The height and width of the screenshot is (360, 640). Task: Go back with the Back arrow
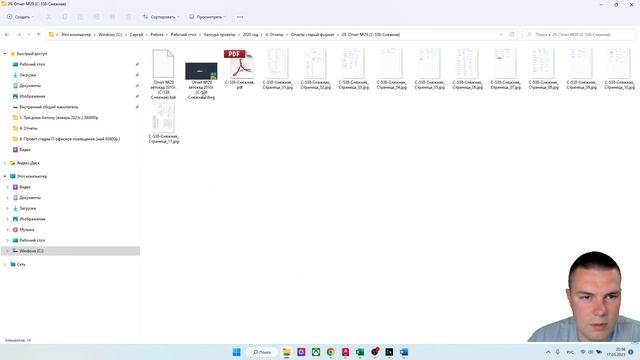(x=7, y=35)
